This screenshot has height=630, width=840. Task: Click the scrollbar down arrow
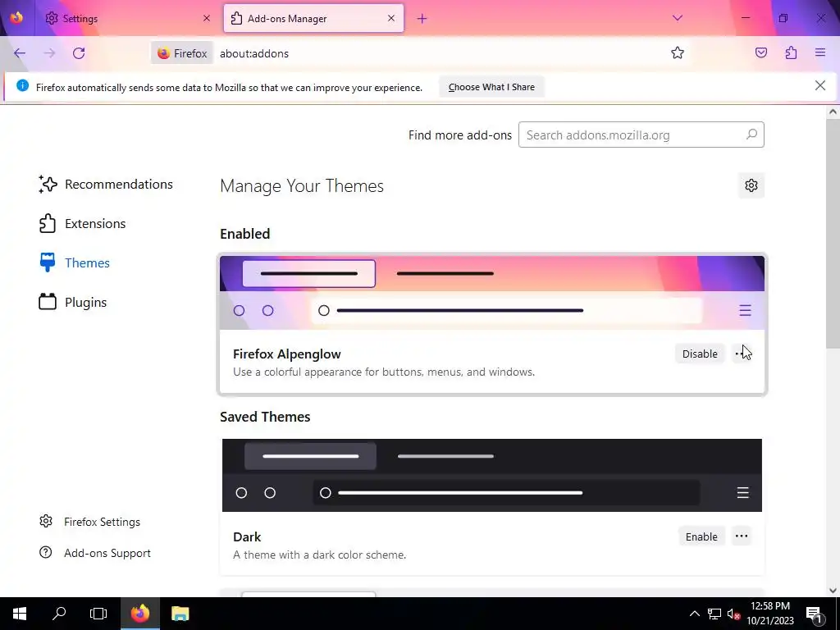[833, 591]
